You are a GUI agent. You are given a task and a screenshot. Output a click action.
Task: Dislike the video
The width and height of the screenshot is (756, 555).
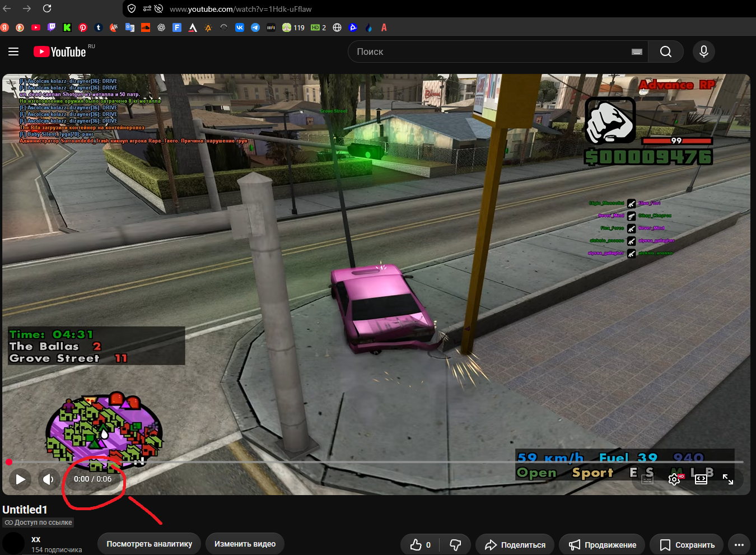455,545
